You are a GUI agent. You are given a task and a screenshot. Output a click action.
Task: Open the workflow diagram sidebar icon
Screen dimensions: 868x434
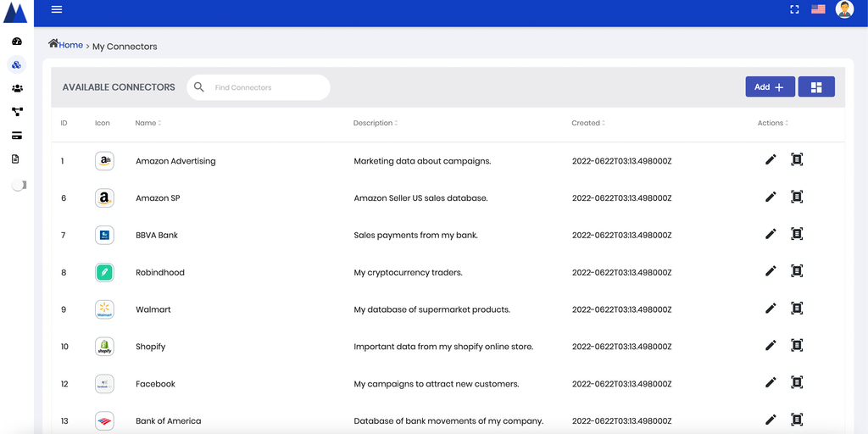[16, 111]
